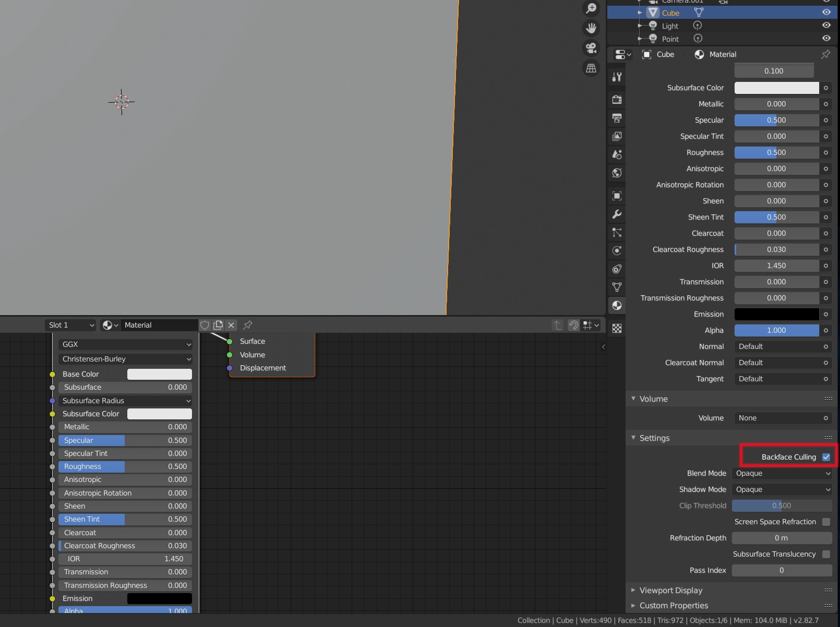Click the Material name field in node header
Viewport: 840px width, 627px height.
point(159,325)
